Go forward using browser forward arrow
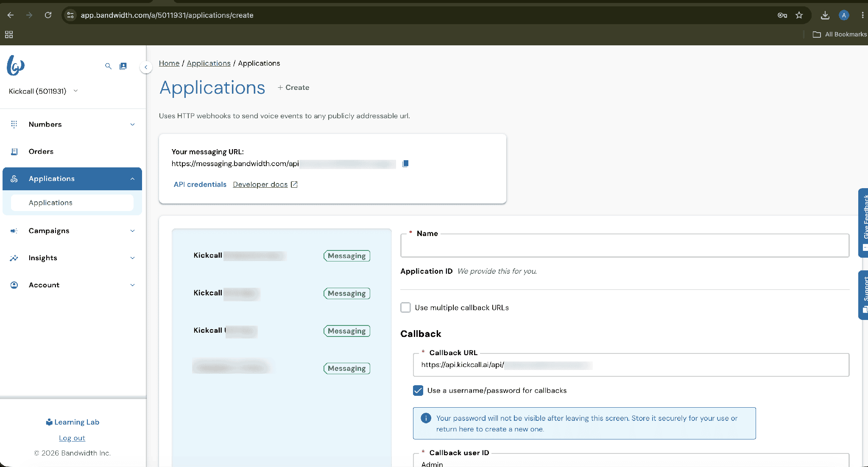Screen dimensions: 868x467 29,15
